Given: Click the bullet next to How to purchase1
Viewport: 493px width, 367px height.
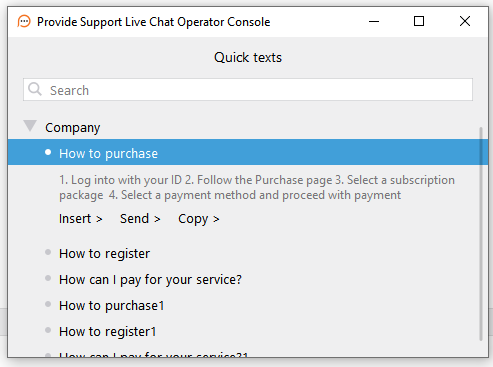Looking at the screenshot, I should pyautogui.click(x=48, y=304).
